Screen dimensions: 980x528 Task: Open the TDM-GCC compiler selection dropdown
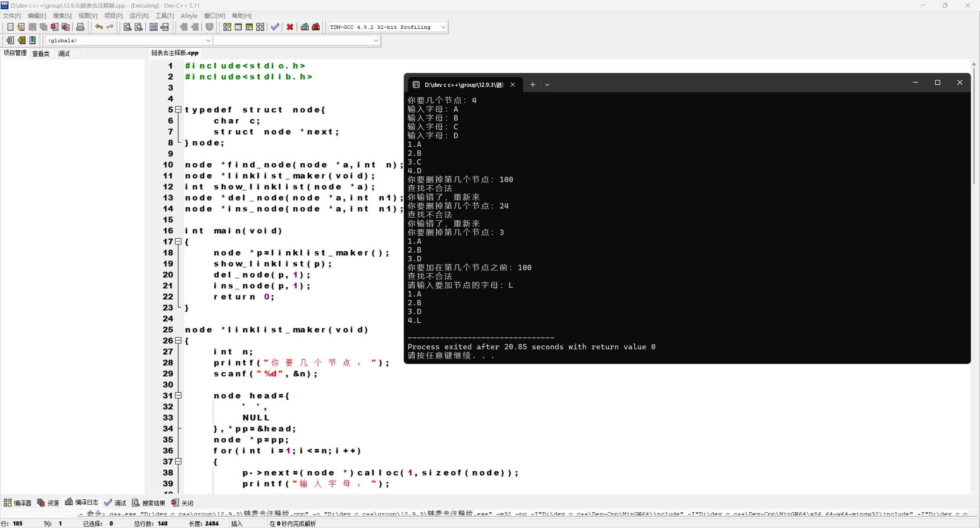(443, 27)
